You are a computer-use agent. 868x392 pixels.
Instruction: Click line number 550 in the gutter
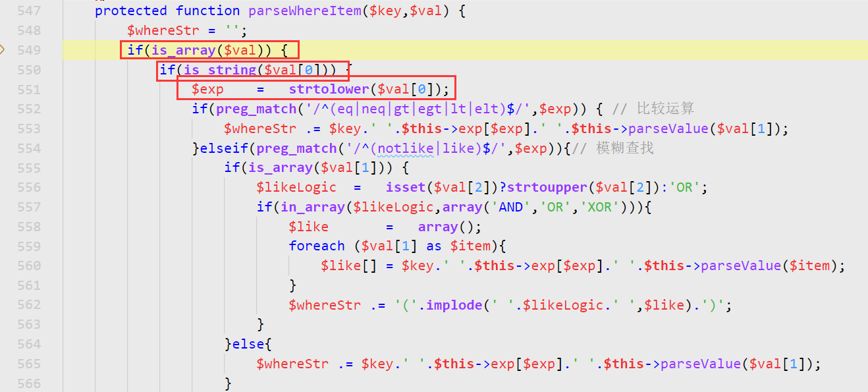[x=28, y=70]
